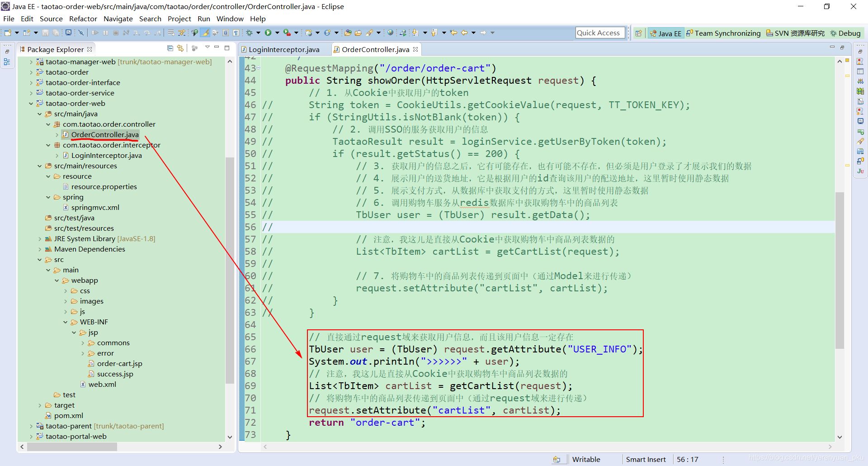
Task: Click the Search flashlight icon in right trim
Action: [860, 142]
